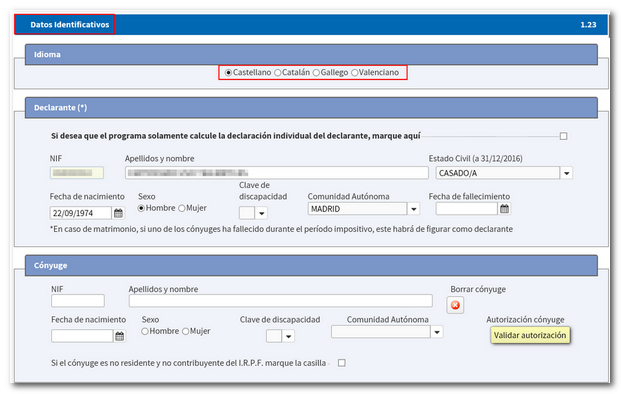Open declarante Comunidad Autónoma MADRID dropdown
The image size is (621, 394).
tap(413, 209)
